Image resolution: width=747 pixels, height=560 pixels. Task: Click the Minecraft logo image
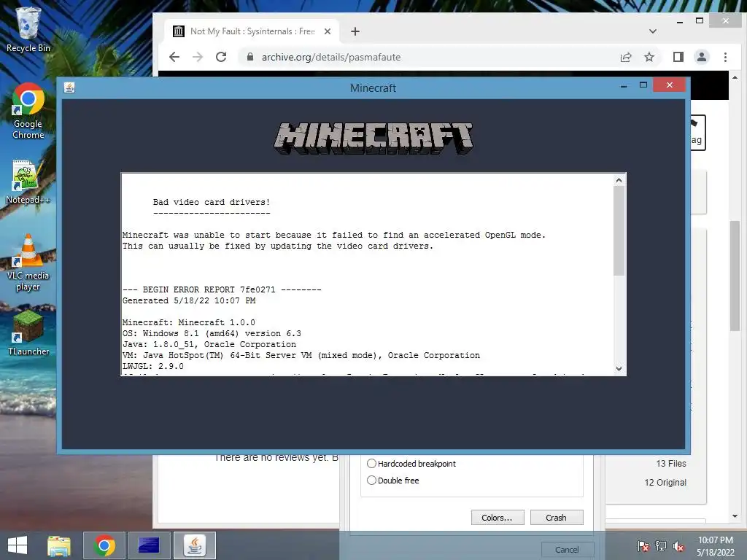pyautogui.click(x=373, y=138)
